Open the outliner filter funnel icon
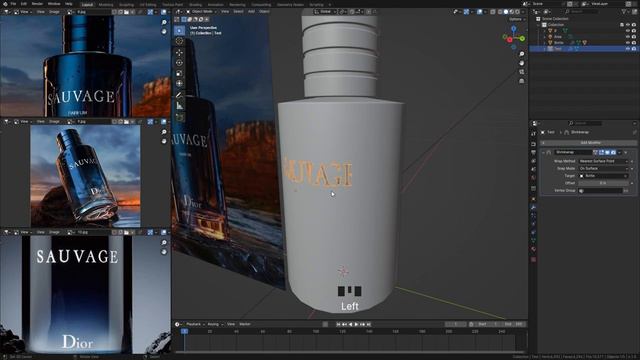Viewport: 640px width, 360px height. pyautogui.click(x=624, y=12)
